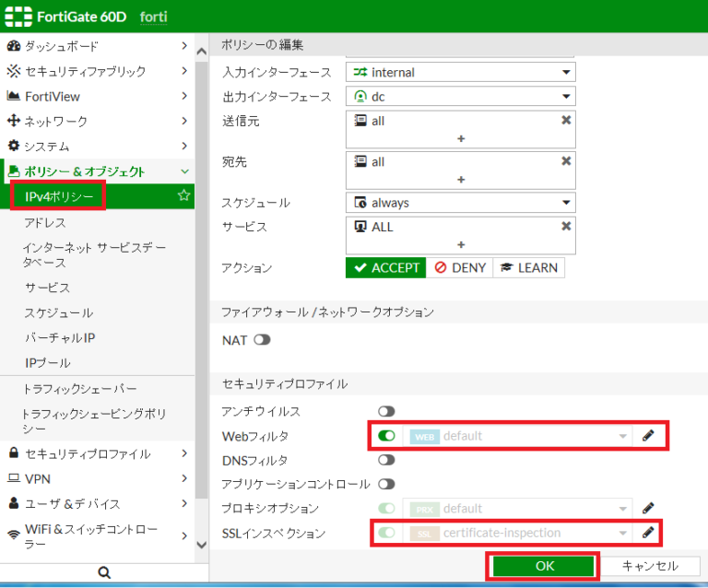Click the Cancel button

click(650, 566)
